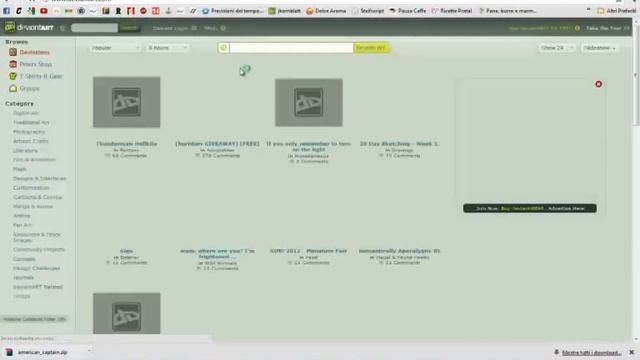Image resolution: width=640 pixels, height=360 pixels.
Task: Open 'mom, where are you? I'm frightened' title
Action: point(217,253)
